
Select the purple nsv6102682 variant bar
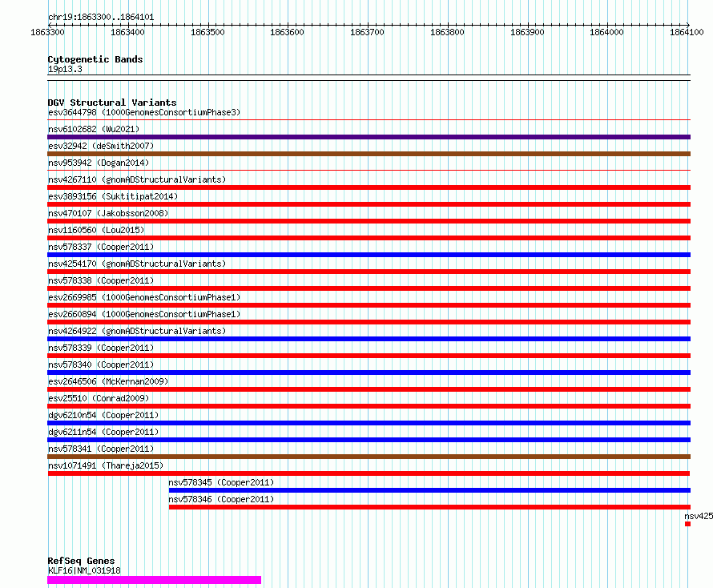[369, 137]
